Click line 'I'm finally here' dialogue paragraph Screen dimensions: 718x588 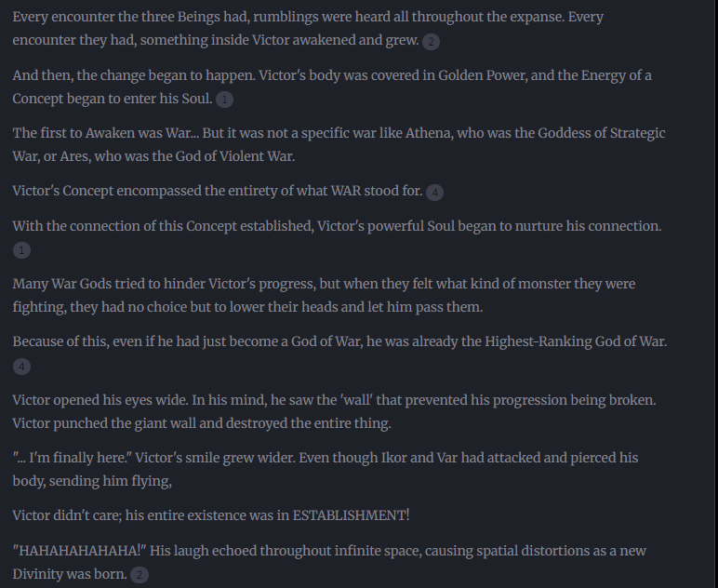(x=326, y=470)
